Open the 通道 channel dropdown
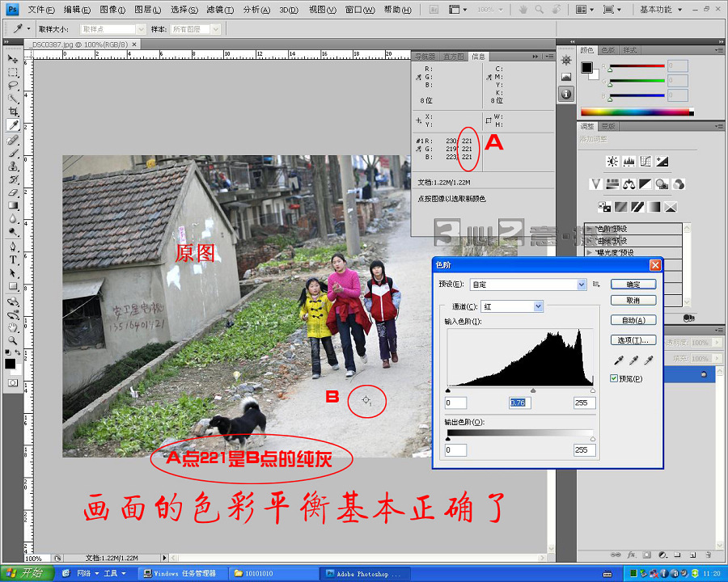The image size is (728, 582). tap(538, 306)
